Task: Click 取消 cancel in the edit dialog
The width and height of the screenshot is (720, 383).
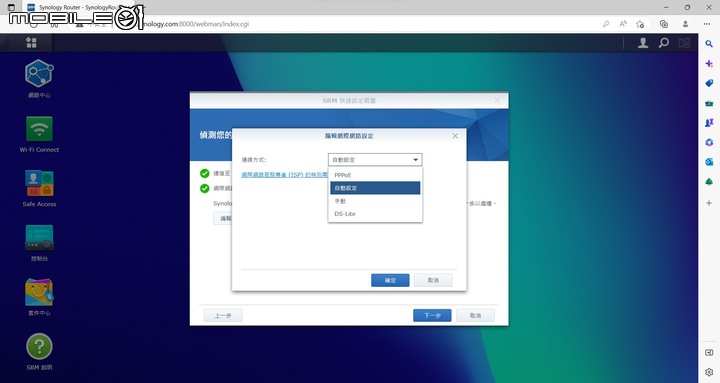Action: click(433, 280)
